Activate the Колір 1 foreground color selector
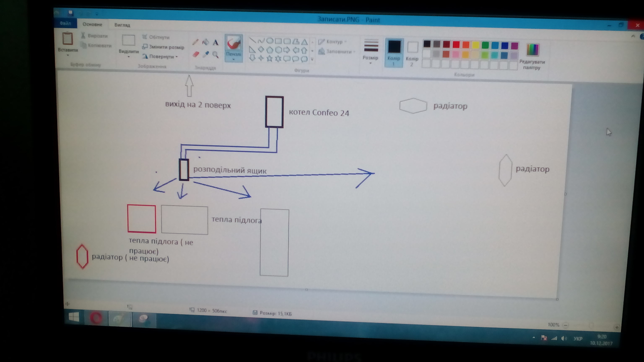 pyautogui.click(x=394, y=53)
